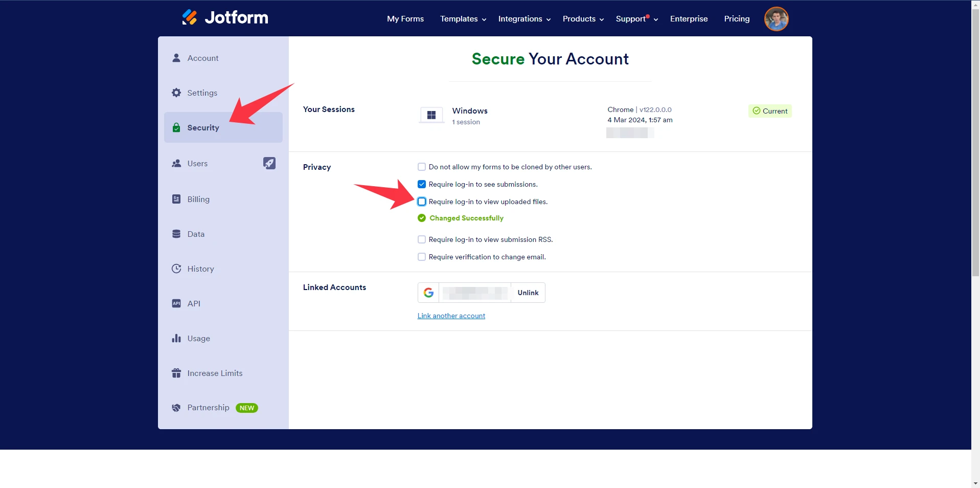The width and height of the screenshot is (980, 488).
Task: Click the API sidebar icon
Action: [x=176, y=303]
